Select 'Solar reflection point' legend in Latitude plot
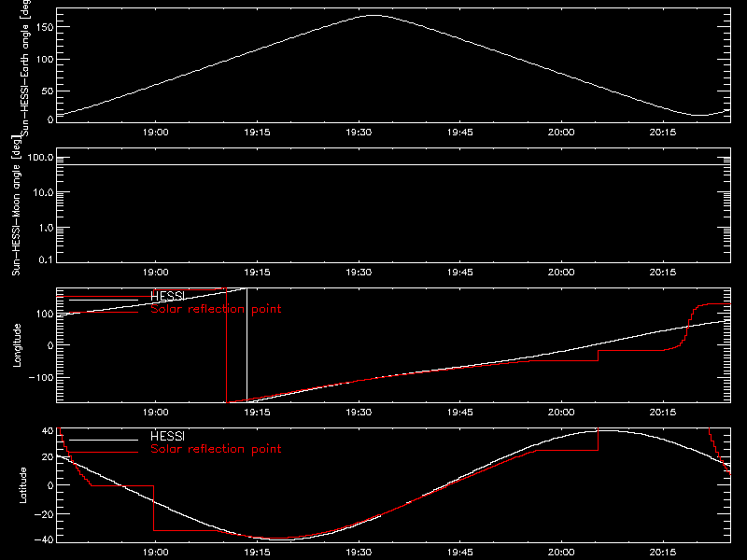 click(216, 449)
